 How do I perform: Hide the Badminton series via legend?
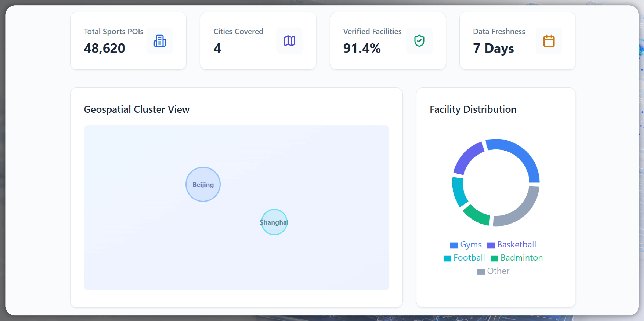(517, 258)
